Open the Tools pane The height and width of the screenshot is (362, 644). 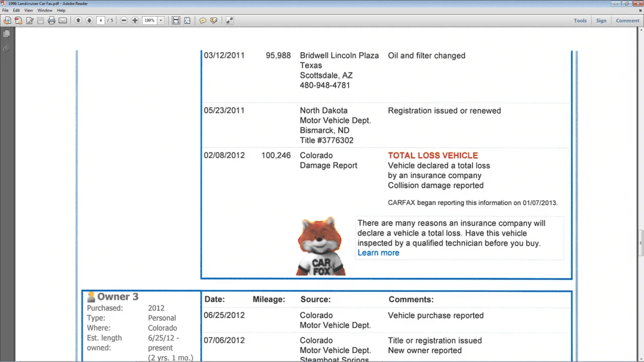click(580, 21)
